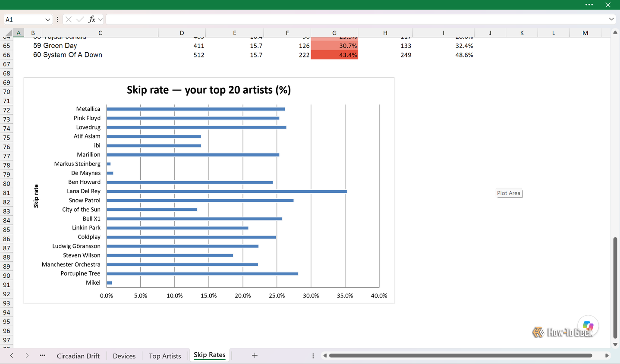Click the vertical Skip rate axis title
This screenshot has width=620, height=364.
pyautogui.click(x=36, y=196)
